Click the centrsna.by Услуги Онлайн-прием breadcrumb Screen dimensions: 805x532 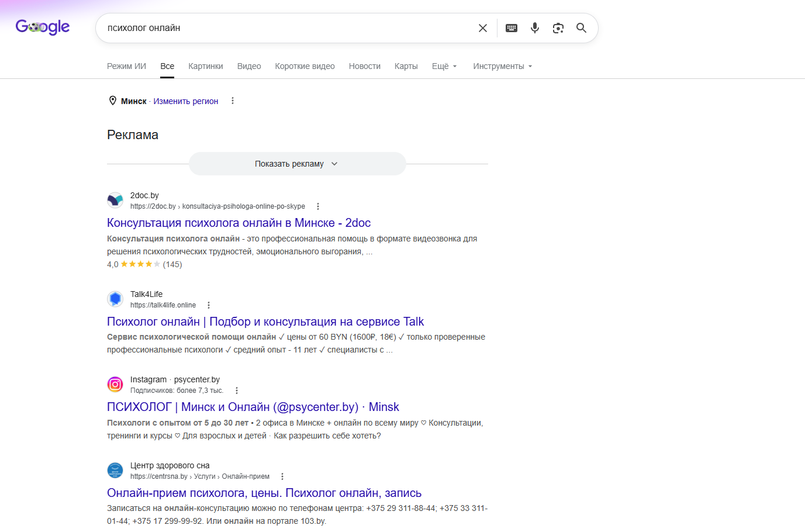pyautogui.click(x=200, y=476)
